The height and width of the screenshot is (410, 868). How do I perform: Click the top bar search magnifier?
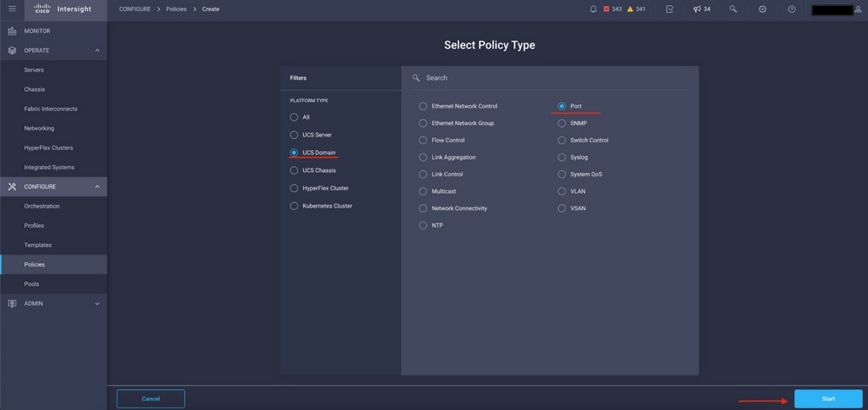[x=733, y=9]
